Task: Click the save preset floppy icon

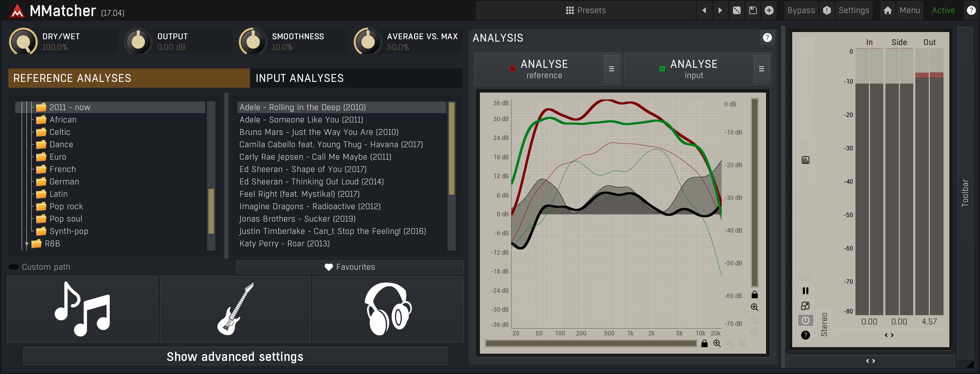Action: tap(753, 10)
